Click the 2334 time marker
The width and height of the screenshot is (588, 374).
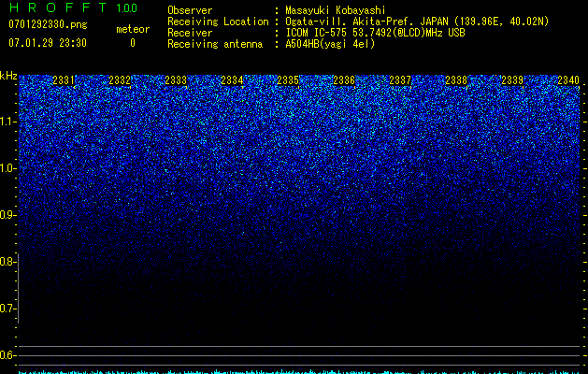tap(232, 80)
